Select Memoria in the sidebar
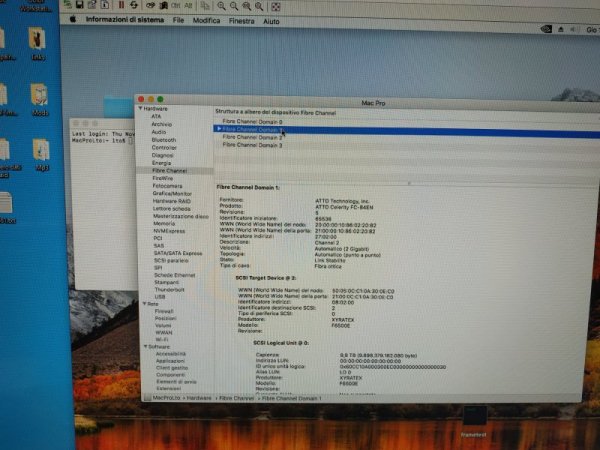The height and width of the screenshot is (450, 600). [164, 223]
